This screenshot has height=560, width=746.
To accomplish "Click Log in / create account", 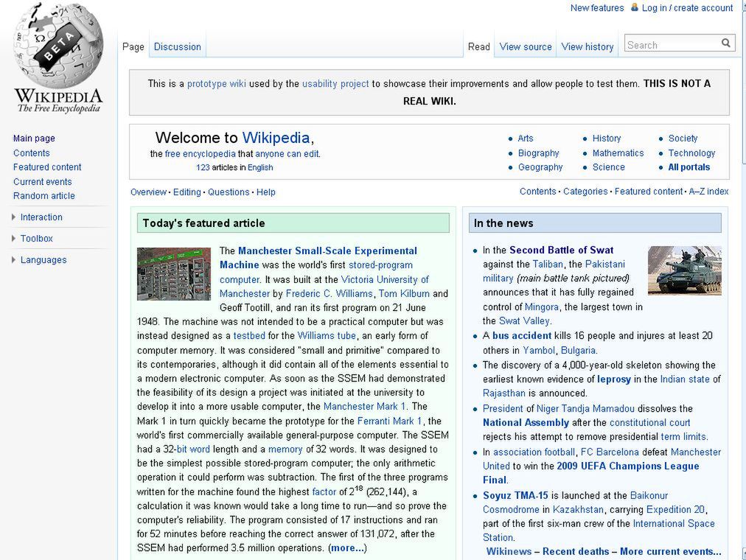I will click(688, 7).
